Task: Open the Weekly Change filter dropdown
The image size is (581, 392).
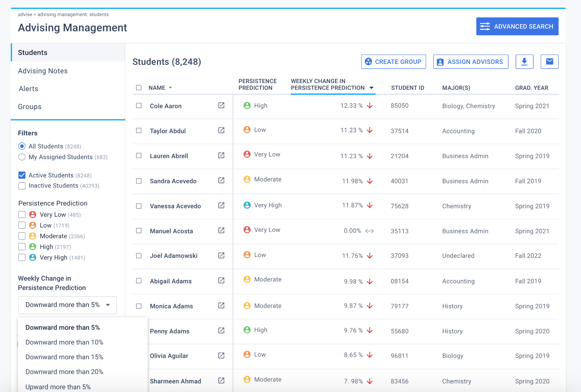Action: coord(67,305)
